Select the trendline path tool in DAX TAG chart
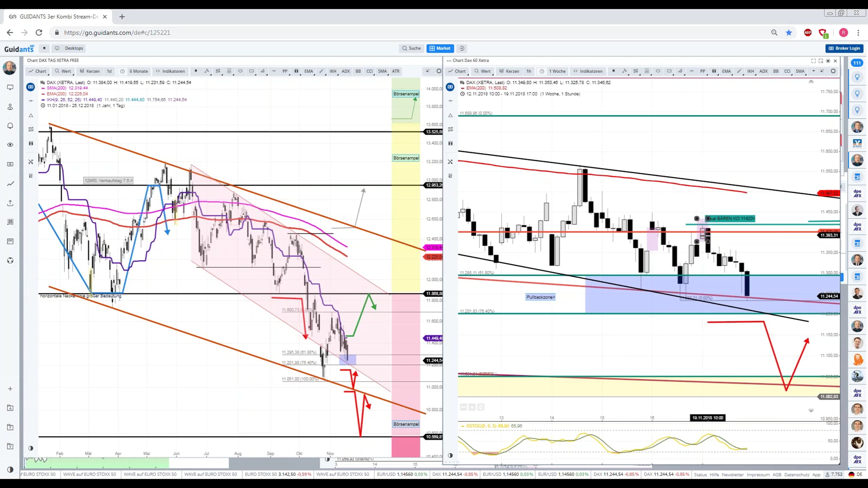868x488 pixels. click(x=207, y=71)
